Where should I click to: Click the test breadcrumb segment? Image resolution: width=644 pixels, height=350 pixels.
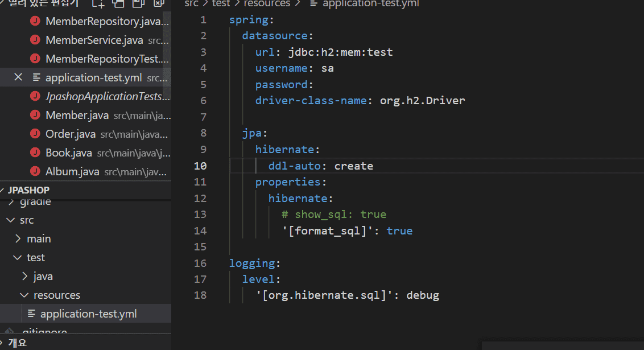[x=221, y=4]
